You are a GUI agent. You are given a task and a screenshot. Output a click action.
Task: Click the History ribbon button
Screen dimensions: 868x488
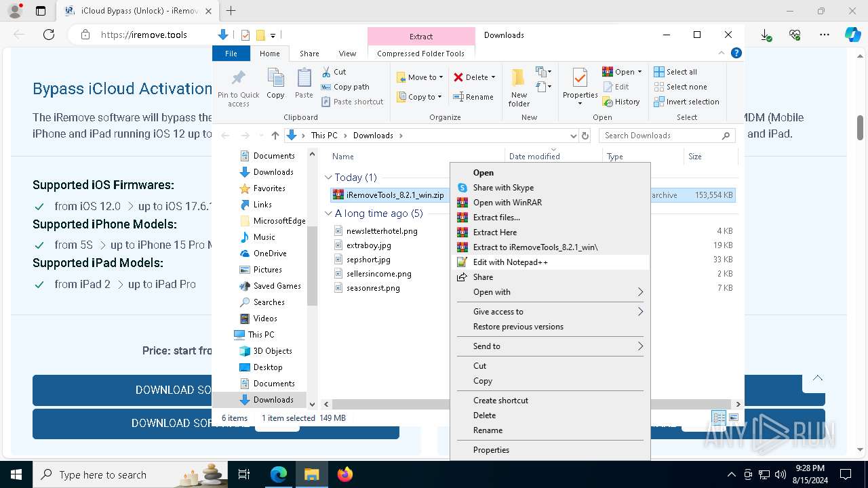620,102
